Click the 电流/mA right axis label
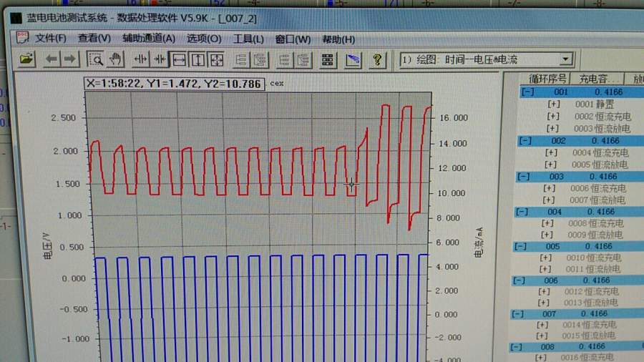644x362 pixels. 479,242
